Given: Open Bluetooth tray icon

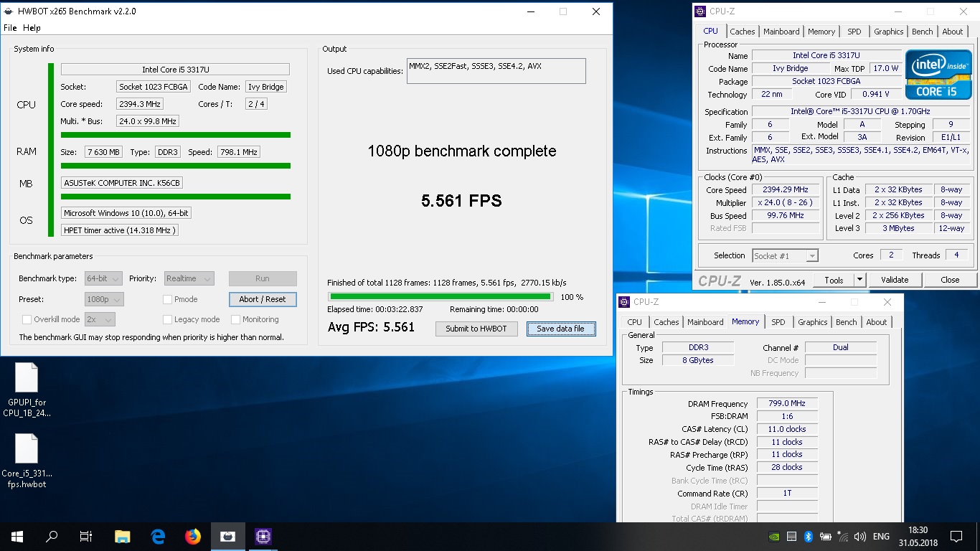Looking at the screenshot, I should pos(808,537).
